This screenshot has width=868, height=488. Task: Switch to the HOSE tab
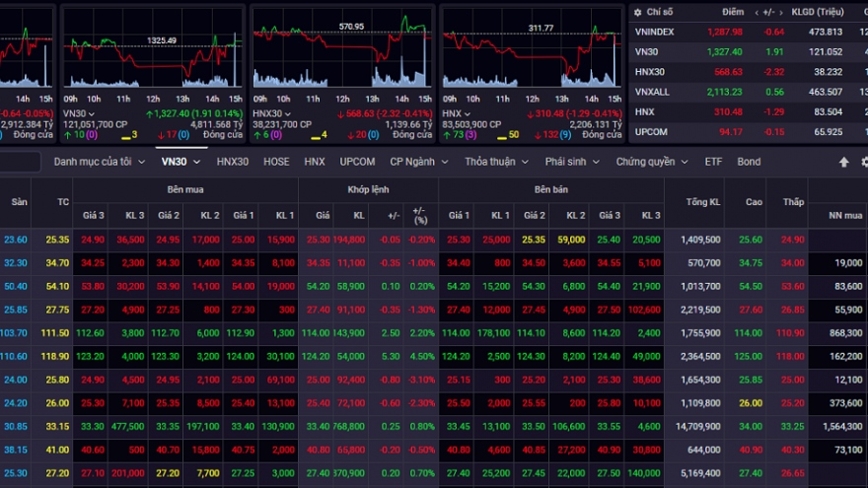276,162
